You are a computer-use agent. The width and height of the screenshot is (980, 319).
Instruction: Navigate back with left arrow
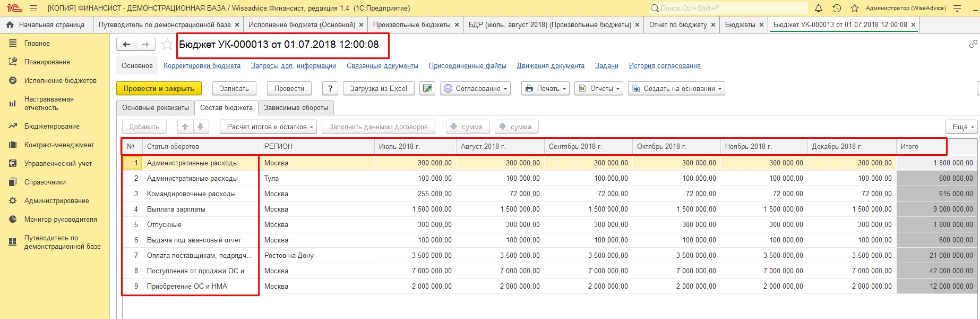[x=126, y=45]
